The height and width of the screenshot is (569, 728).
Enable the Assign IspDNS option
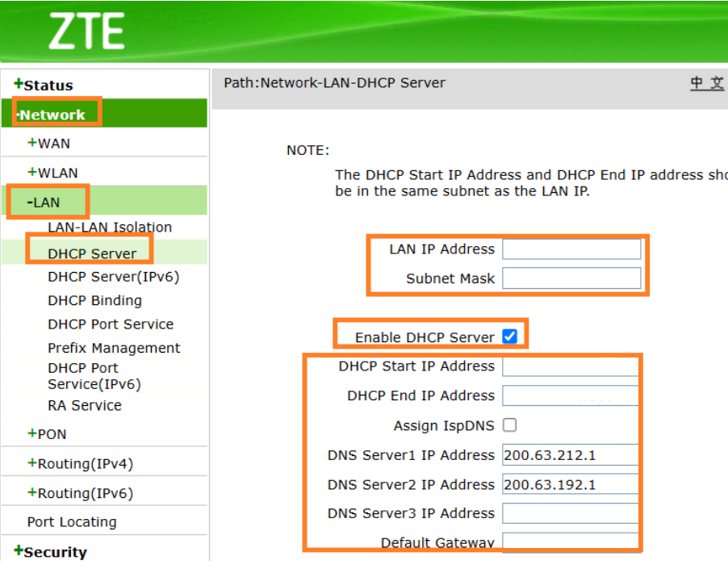pyautogui.click(x=509, y=425)
